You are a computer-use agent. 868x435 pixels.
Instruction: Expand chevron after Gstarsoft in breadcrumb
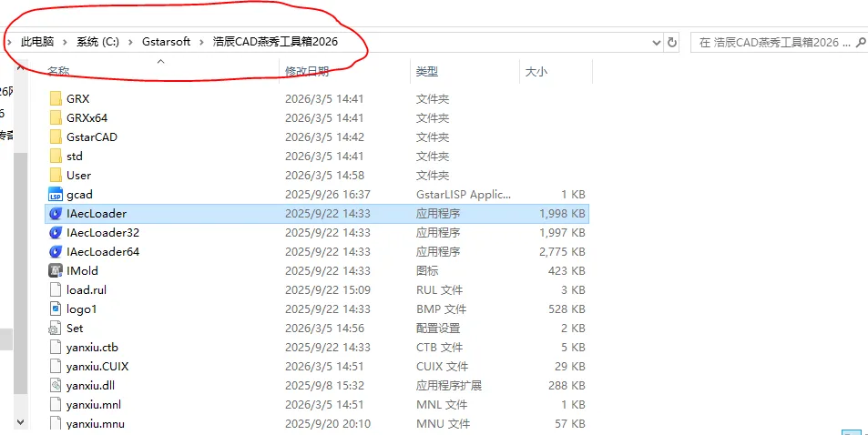click(x=201, y=42)
